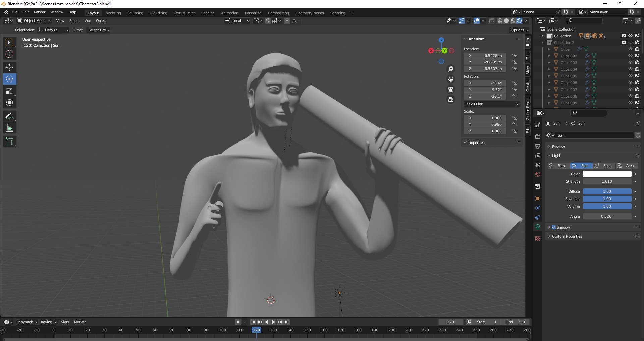Open the Add menu in viewport header

88,21
